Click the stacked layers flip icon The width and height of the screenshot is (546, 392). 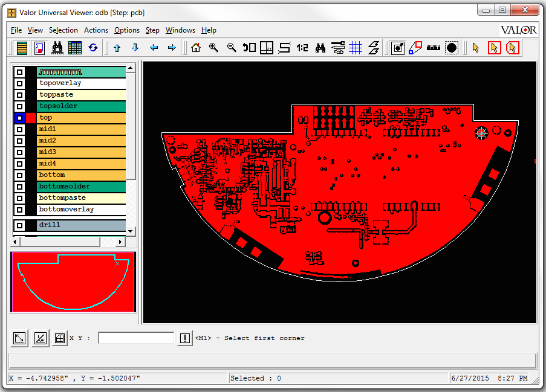coord(374,48)
